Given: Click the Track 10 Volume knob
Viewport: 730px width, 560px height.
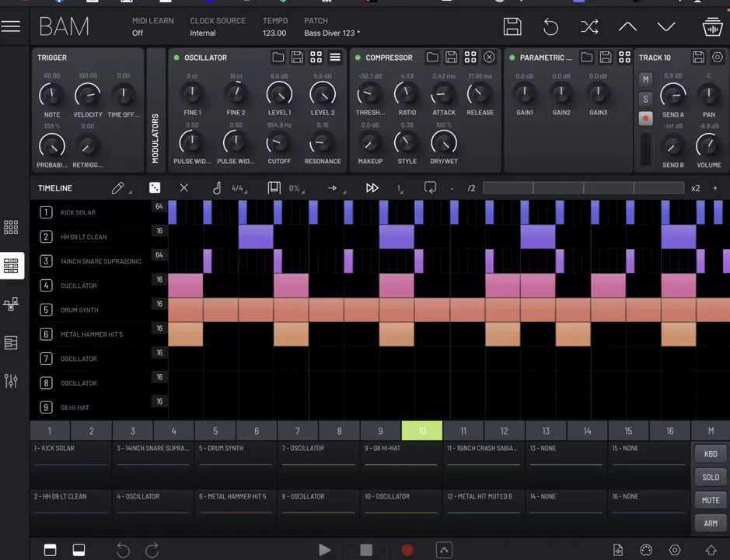Looking at the screenshot, I should (708, 145).
